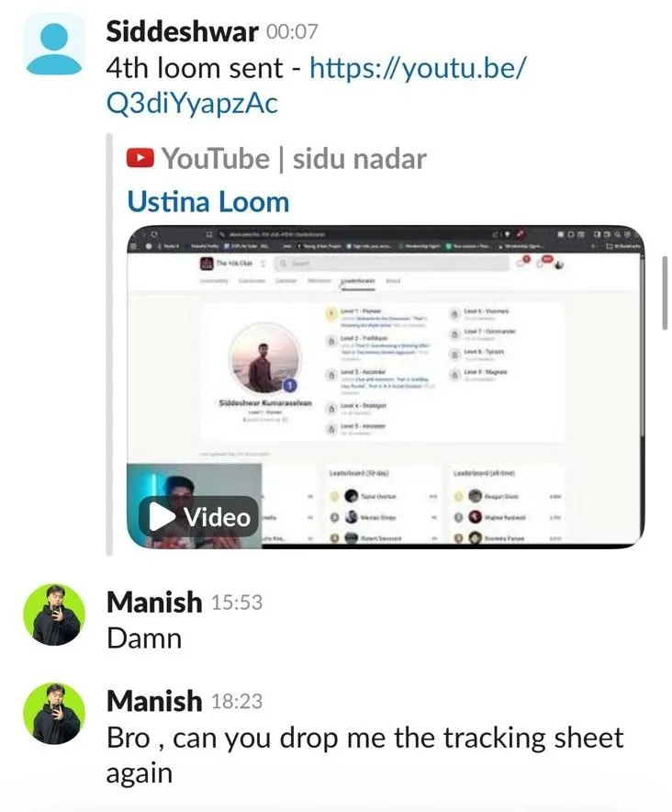The width and height of the screenshot is (672, 812).
Task: Click the Siddeshwar username
Action: (183, 31)
